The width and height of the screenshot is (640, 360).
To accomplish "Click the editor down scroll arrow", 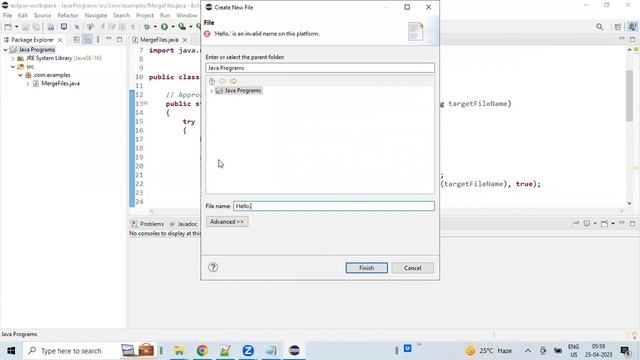I will [629, 203].
